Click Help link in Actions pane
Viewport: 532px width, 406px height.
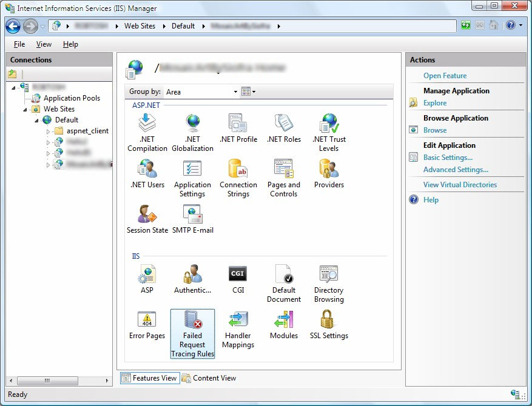(x=431, y=200)
